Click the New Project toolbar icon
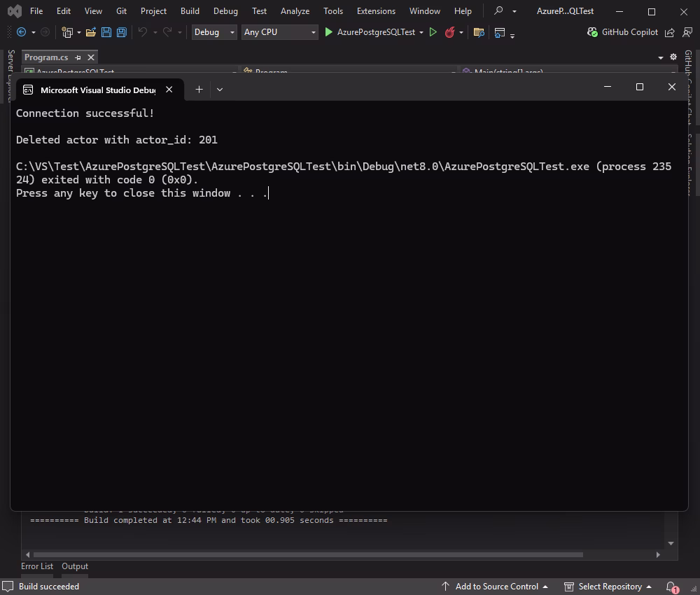This screenshot has height=595, width=700. [66, 31]
